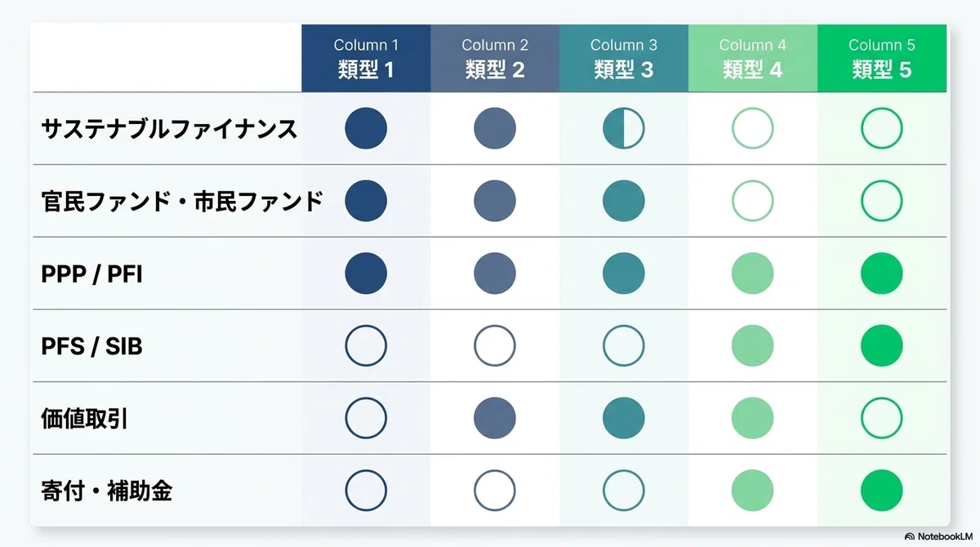Select the Column 1 類型 1 header

[x=366, y=58]
